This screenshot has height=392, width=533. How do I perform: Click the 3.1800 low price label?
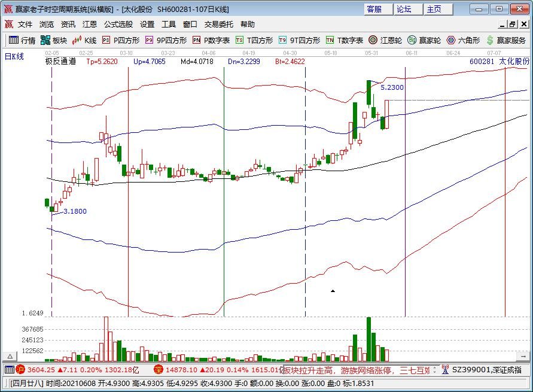click(x=75, y=211)
